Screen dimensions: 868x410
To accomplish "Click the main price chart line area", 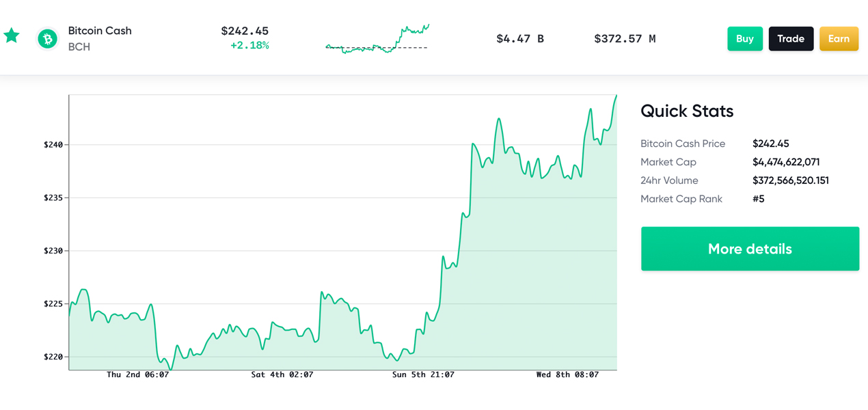I will pos(343,232).
